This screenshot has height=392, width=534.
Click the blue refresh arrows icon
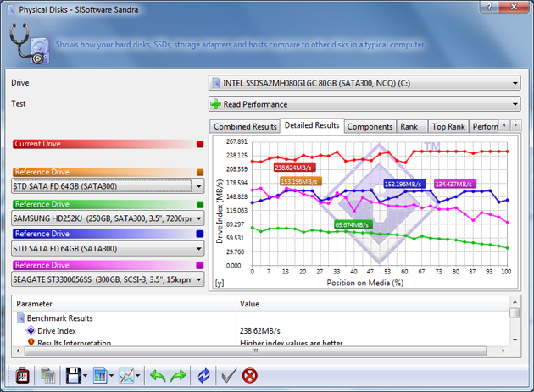coord(203,376)
